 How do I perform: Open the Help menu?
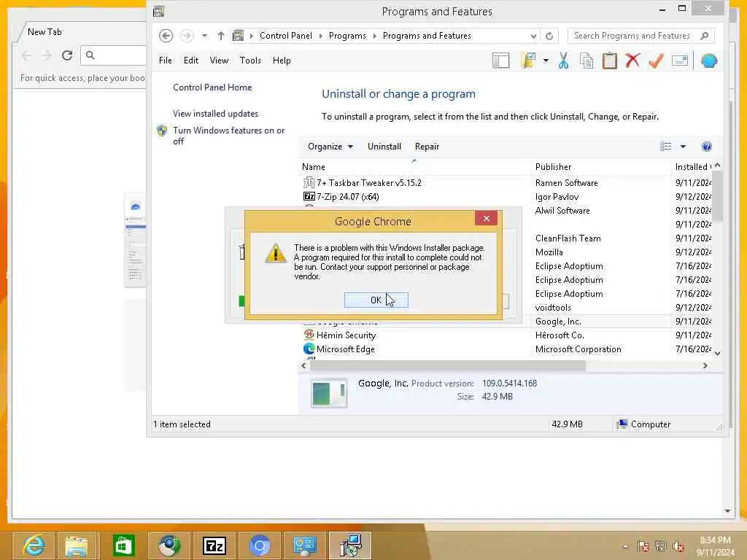click(282, 61)
